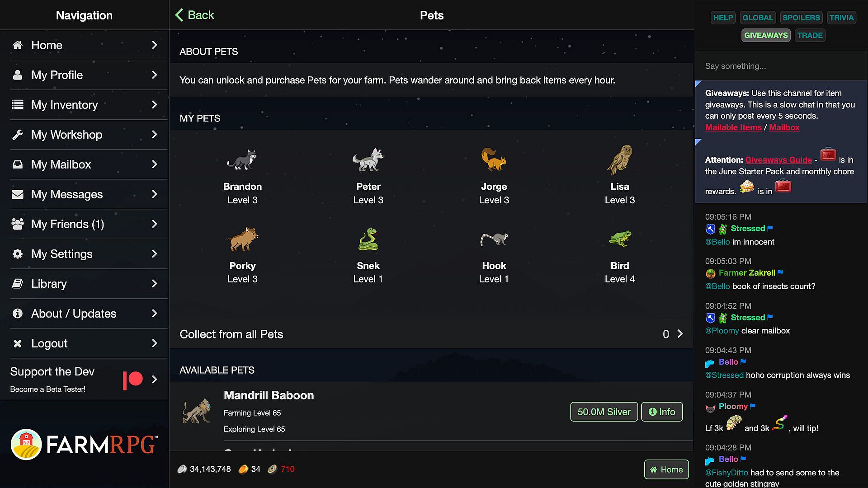868x488 pixels.
Task: Click the Patreon logo icon
Action: [132, 380]
